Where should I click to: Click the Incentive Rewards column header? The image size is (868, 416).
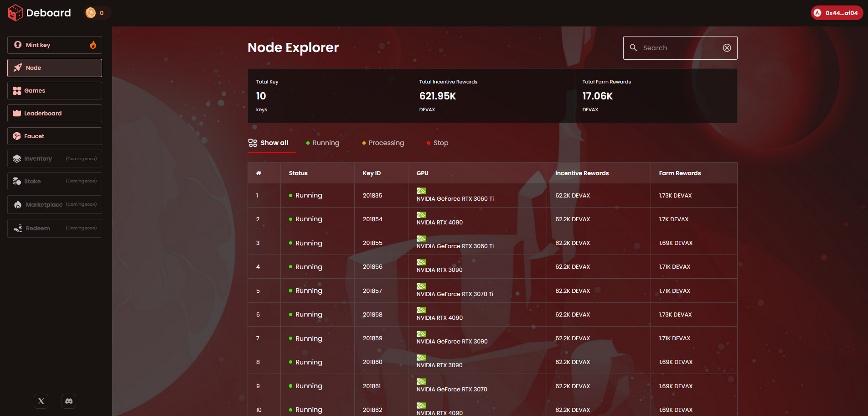[582, 173]
